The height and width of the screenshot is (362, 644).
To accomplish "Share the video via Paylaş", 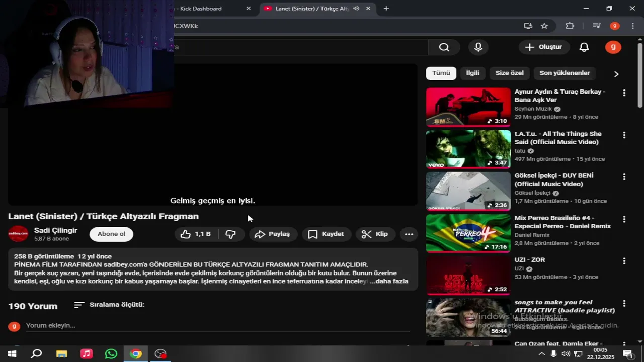I will click(x=273, y=234).
